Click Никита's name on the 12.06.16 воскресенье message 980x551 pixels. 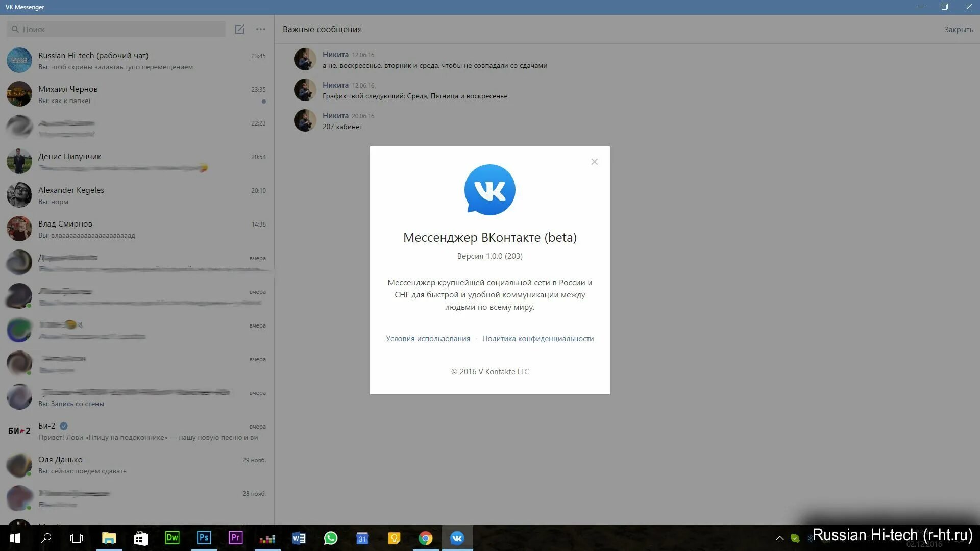335,55
